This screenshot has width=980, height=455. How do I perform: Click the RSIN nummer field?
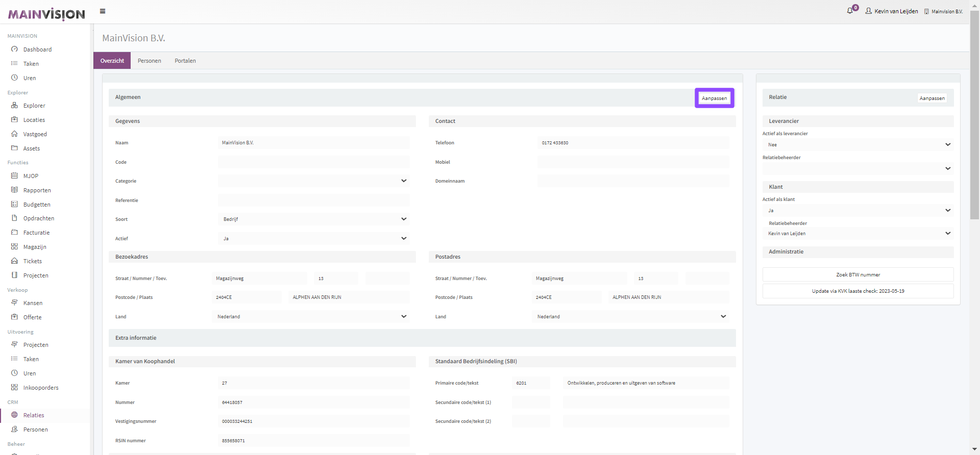pos(313,441)
